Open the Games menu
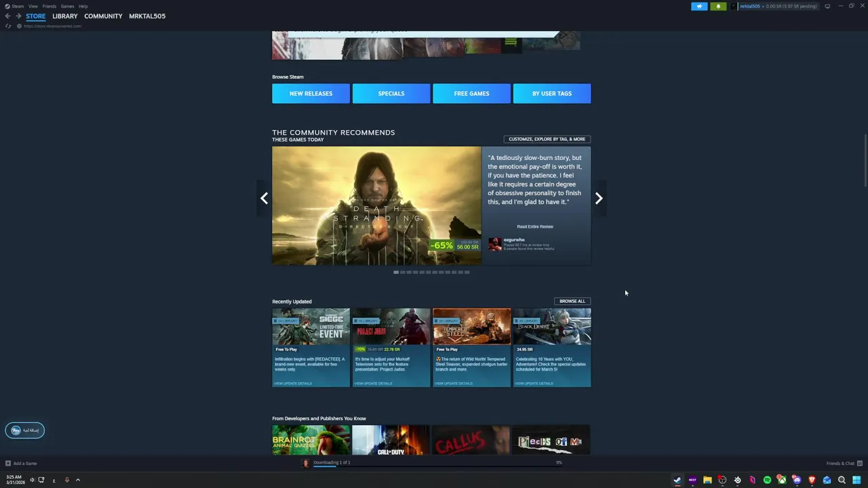 pyautogui.click(x=67, y=6)
